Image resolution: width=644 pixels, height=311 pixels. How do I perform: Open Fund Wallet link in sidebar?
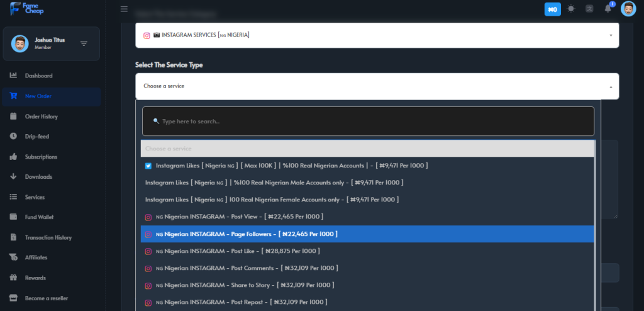(40, 217)
